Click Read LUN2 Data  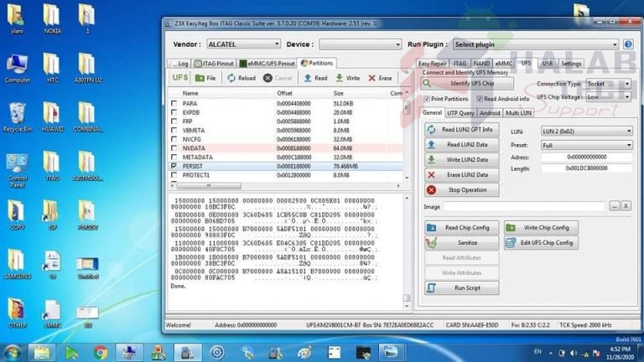(x=462, y=144)
